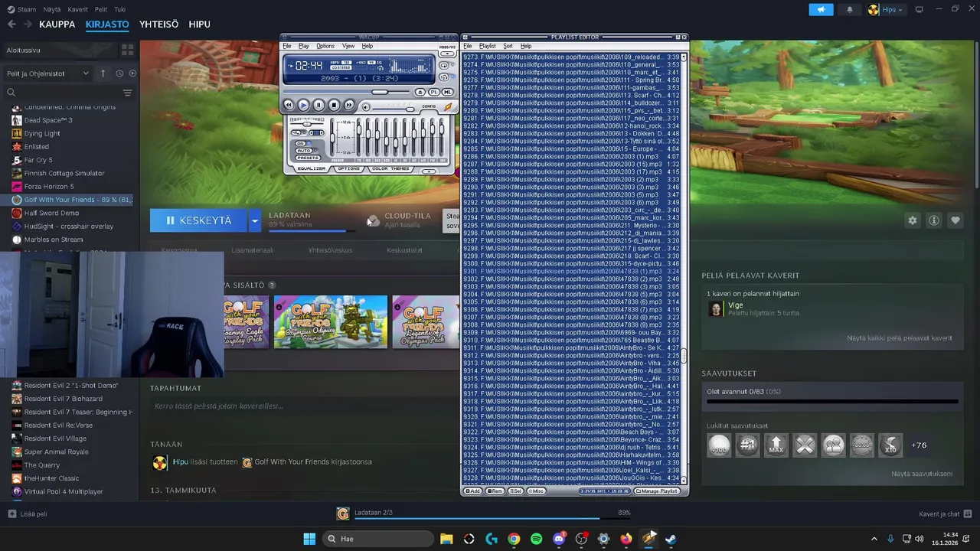Screen dimensions: 980x551
Task: Click the Windows Start button
Action: click(x=309, y=539)
